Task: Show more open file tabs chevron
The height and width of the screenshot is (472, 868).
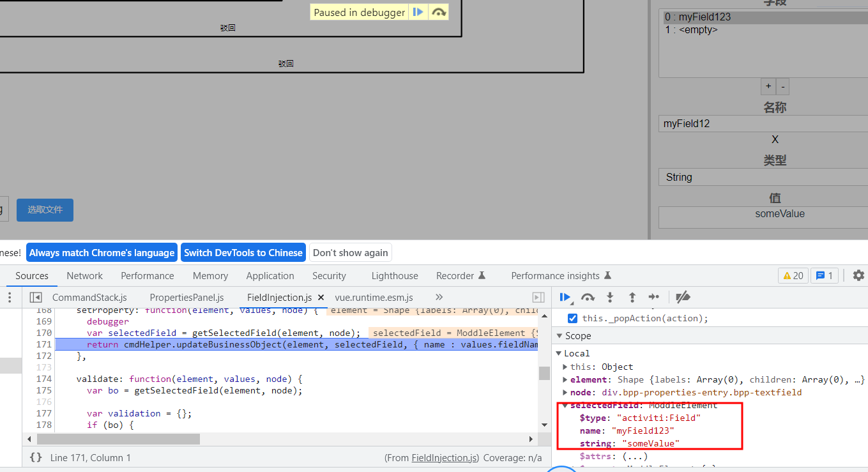Action: pos(439,297)
